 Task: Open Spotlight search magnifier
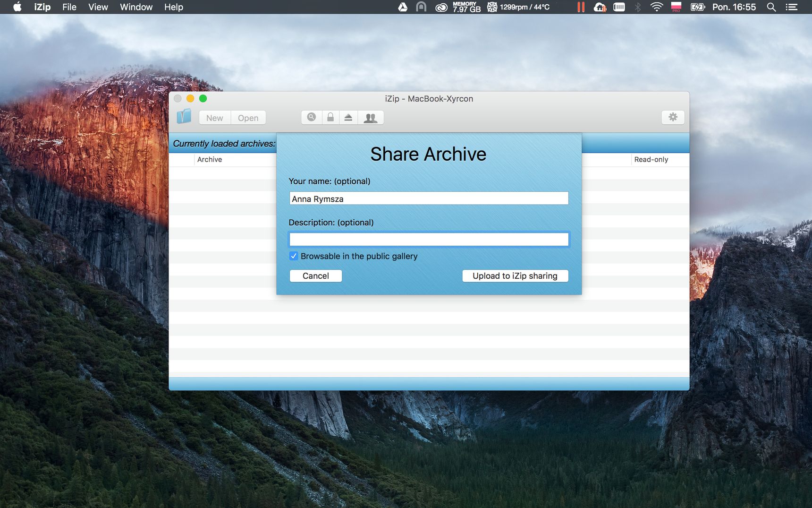(771, 7)
